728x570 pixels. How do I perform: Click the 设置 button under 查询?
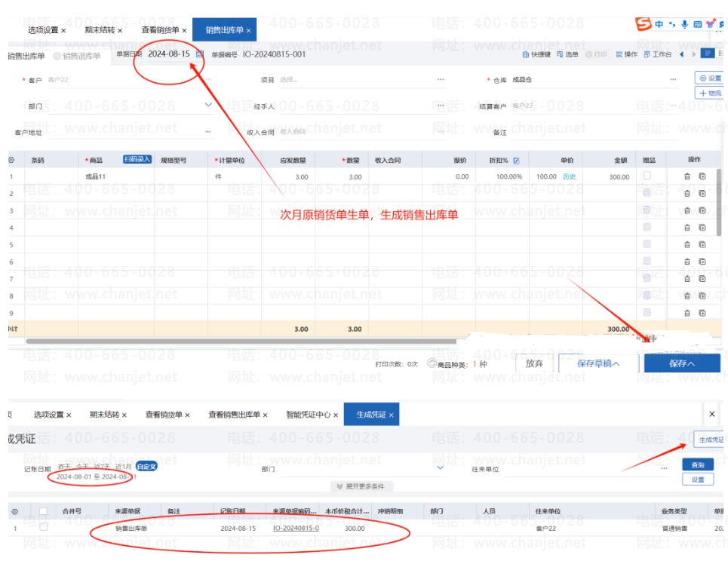(698, 480)
